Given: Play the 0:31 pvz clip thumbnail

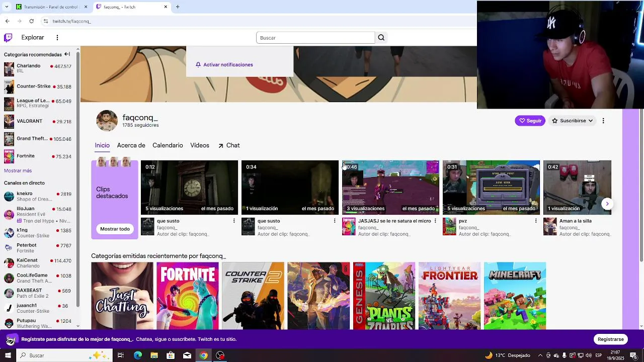Looking at the screenshot, I should pyautogui.click(x=491, y=188).
